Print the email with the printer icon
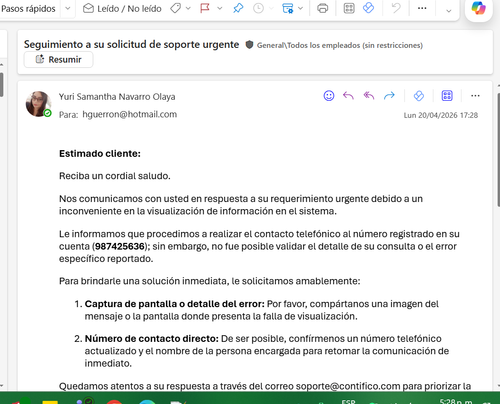Viewport: 500px width, 404px height. pyautogui.click(x=322, y=8)
